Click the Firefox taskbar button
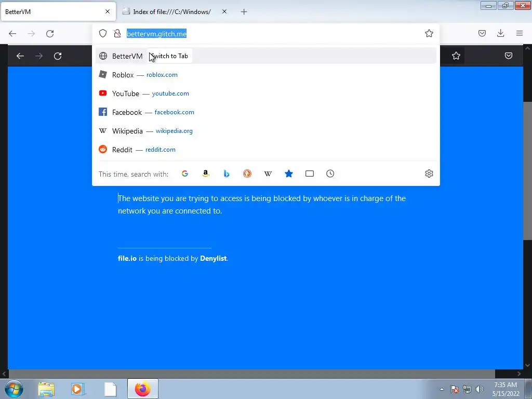The image size is (532, 399). pyautogui.click(x=143, y=389)
